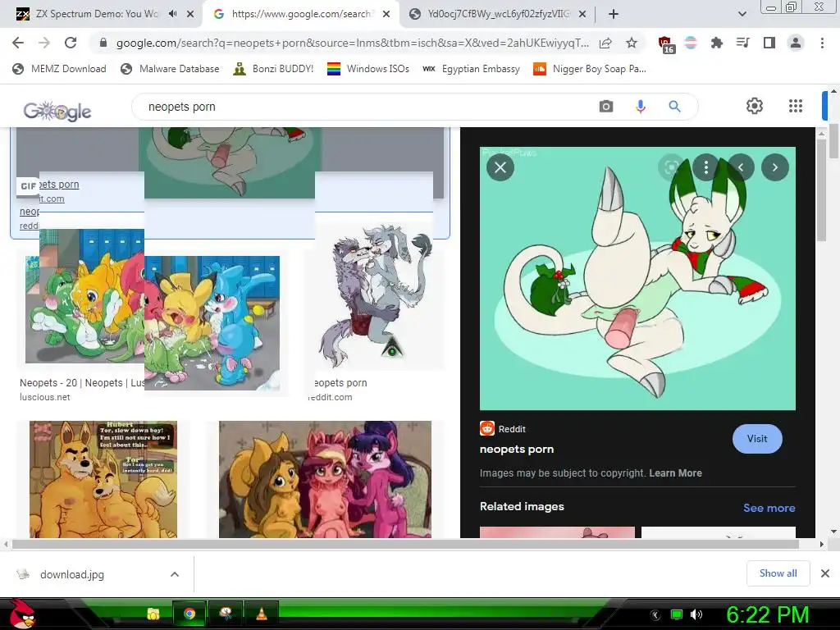Open a new browser tab
840x630 pixels.
[614, 14]
